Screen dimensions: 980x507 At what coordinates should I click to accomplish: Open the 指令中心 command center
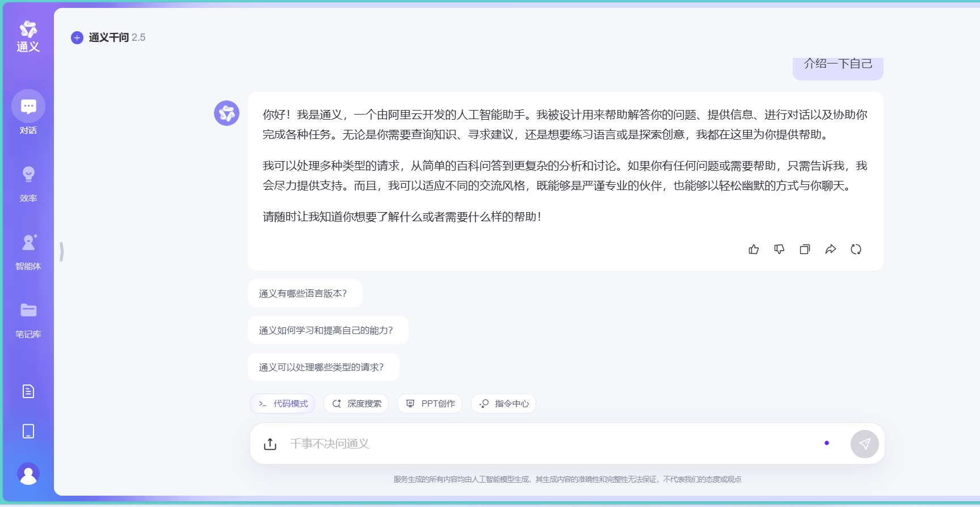point(503,404)
